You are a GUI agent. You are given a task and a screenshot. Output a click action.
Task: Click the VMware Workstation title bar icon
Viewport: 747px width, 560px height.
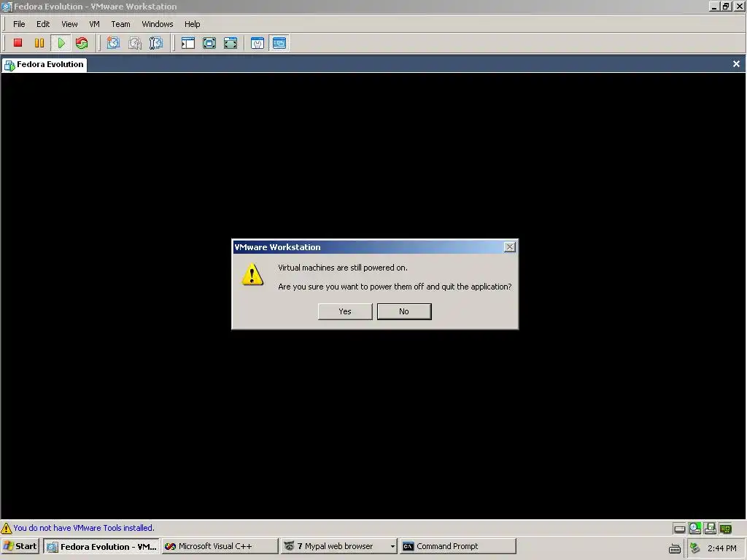pyautogui.click(x=7, y=7)
